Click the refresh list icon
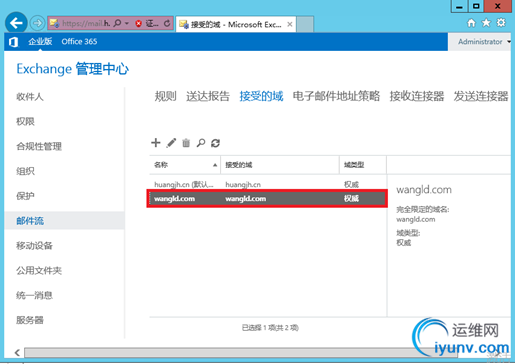Viewport: 515px width, 364px height. pos(215,143)
